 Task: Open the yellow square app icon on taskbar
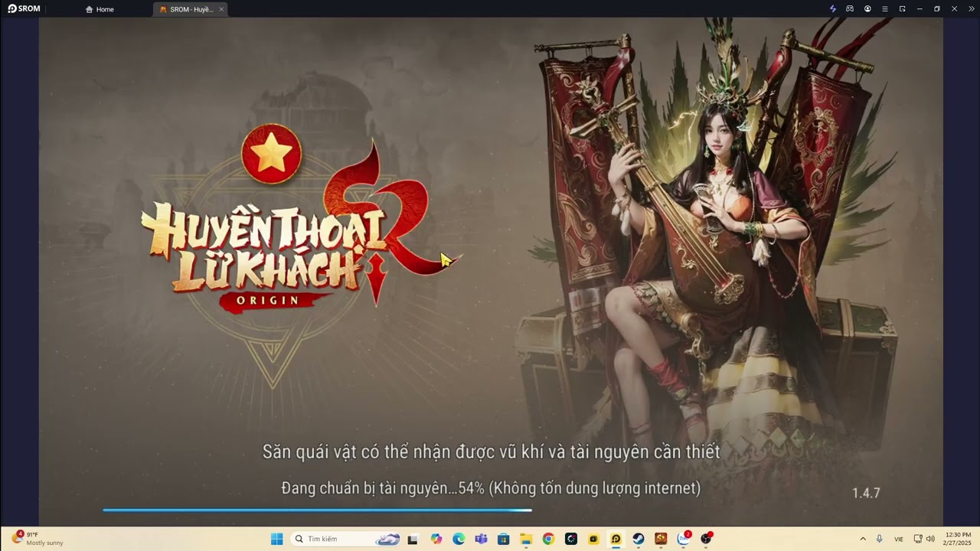(593, 539)
